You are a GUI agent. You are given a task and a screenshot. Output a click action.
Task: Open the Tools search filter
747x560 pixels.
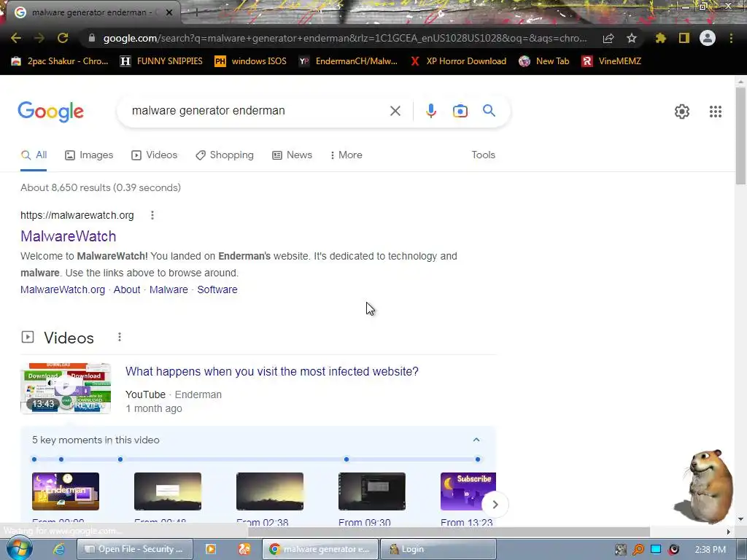pyautogui.click(x=484, y=155)
